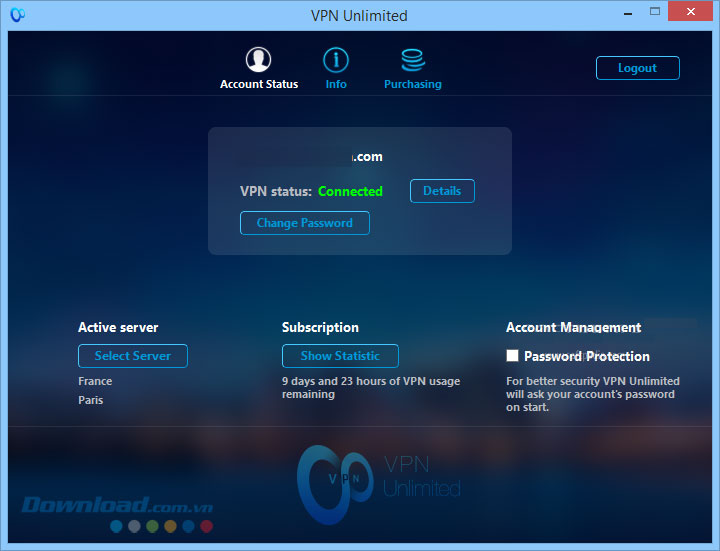Select the Purchasing coins stack icon
Viewport: 720px width, 551px height.
[x=412, y=60]
